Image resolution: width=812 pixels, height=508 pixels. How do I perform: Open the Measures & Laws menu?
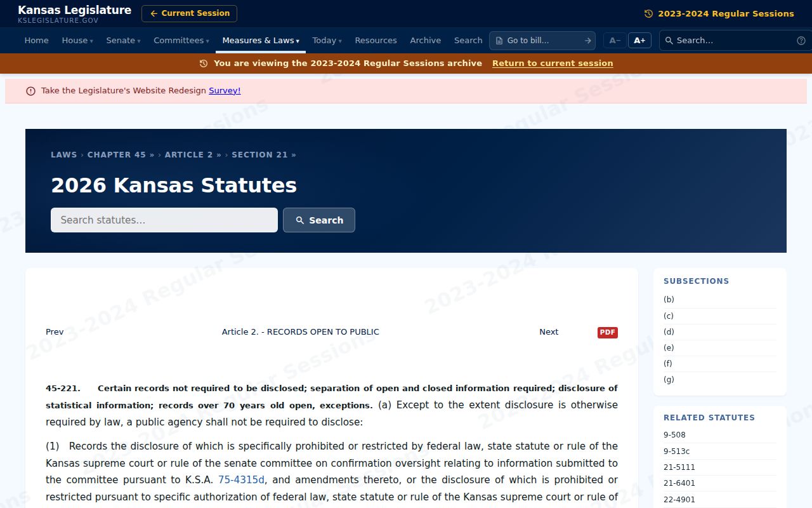[x=261, y=41]
